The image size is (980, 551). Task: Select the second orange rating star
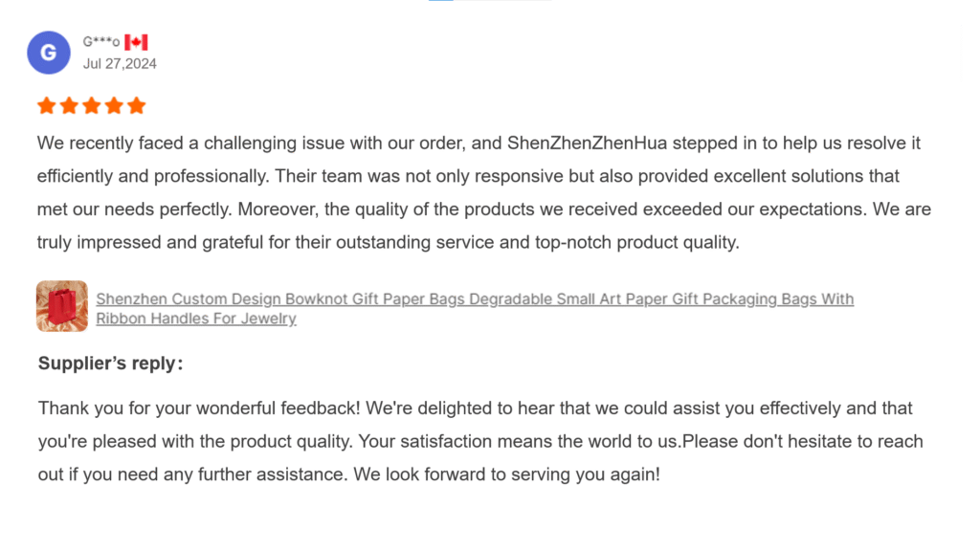[69, 105]
